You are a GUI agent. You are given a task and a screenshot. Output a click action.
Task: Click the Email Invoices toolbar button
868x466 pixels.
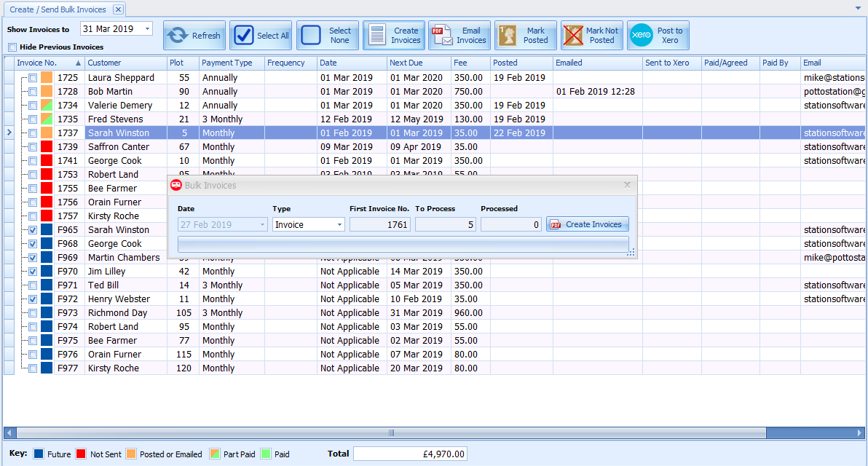click(x=459, y=35)
